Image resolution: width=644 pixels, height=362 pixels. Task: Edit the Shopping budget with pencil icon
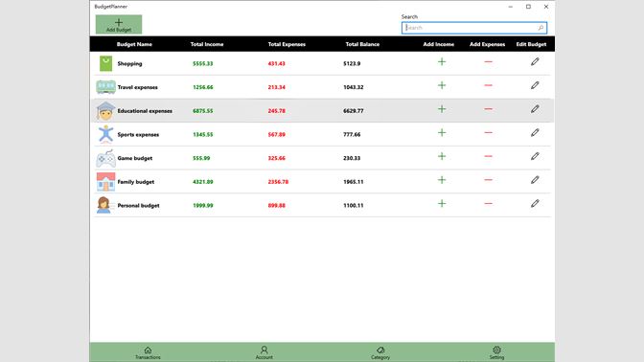pyautogui.click(x=535, y=62)
